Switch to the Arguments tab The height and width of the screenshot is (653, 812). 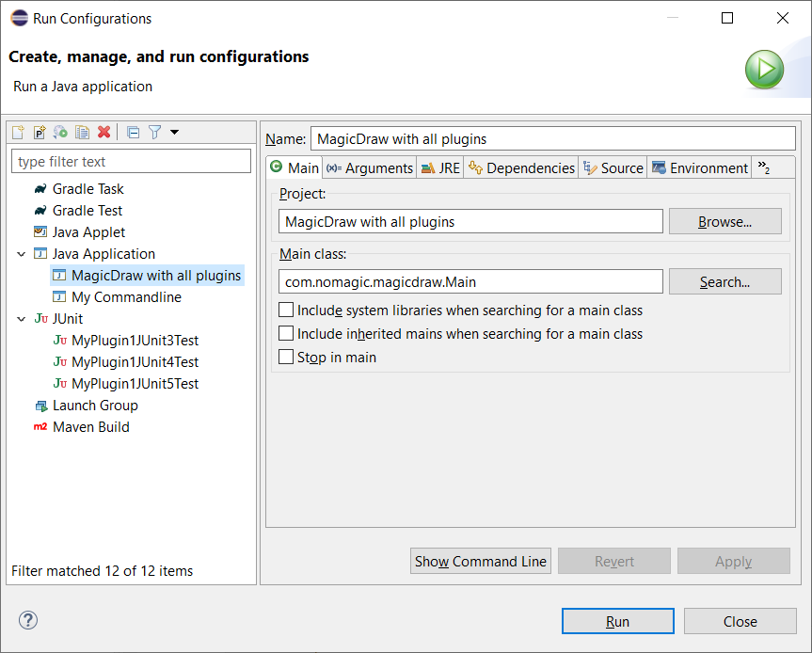(x=370, y=167)
